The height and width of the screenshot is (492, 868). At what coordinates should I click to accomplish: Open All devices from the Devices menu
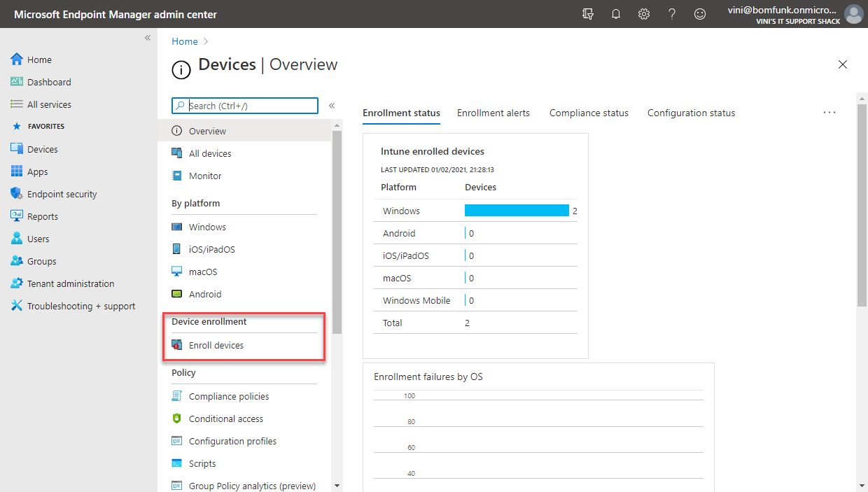(x=244, y=153)
